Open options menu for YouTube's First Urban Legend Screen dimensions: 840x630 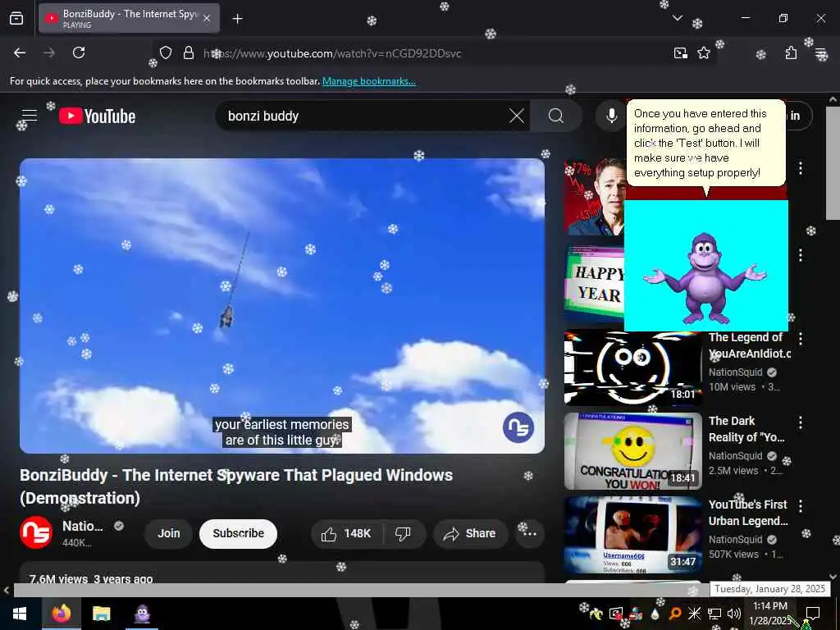tap(801, 505)
